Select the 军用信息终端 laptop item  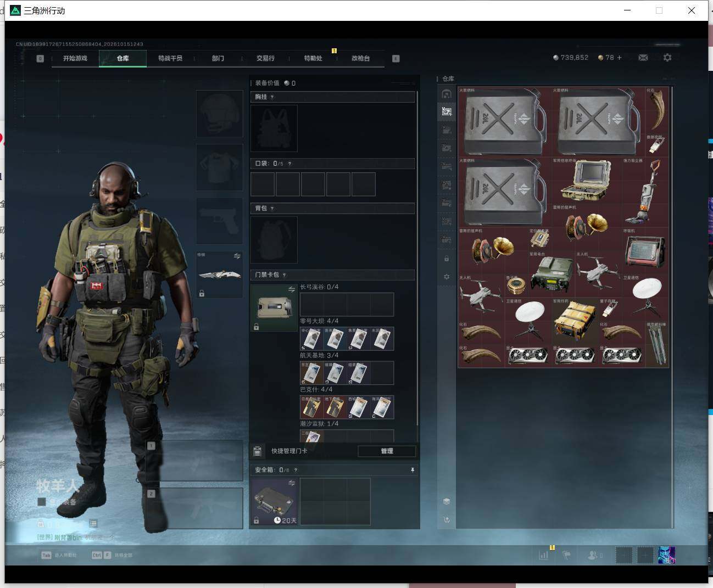click(x=587, y=181)
